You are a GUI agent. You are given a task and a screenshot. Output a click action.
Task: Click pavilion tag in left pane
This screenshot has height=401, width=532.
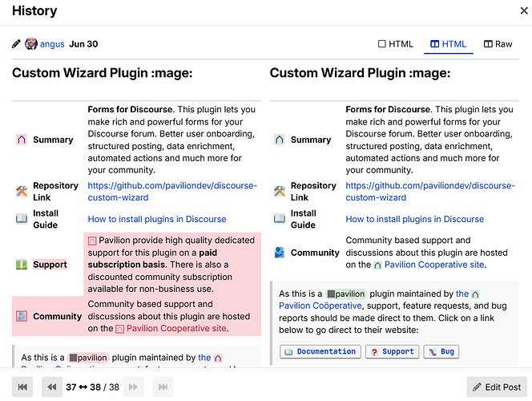coord(88,358)
